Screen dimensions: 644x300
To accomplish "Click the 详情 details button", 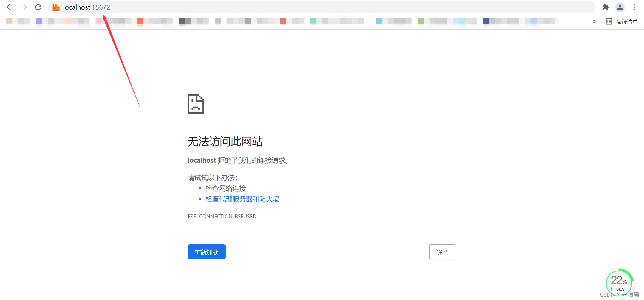I will (x=442, y=252).
